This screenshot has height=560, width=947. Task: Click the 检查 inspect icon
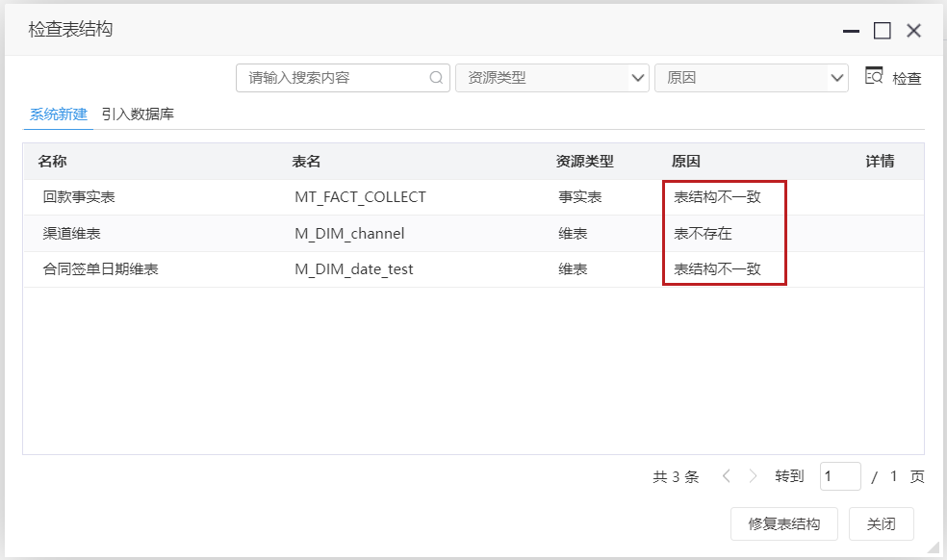[x=874, y=76]
